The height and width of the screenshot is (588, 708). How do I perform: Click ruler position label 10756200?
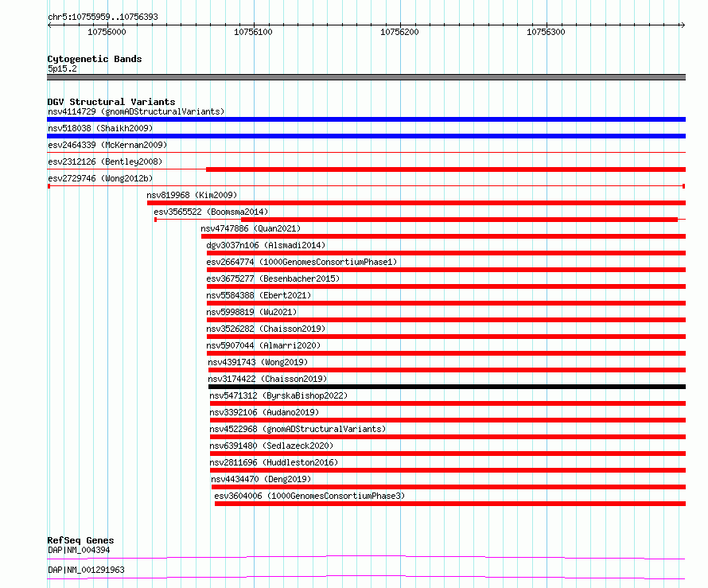[x=399, y=32]
